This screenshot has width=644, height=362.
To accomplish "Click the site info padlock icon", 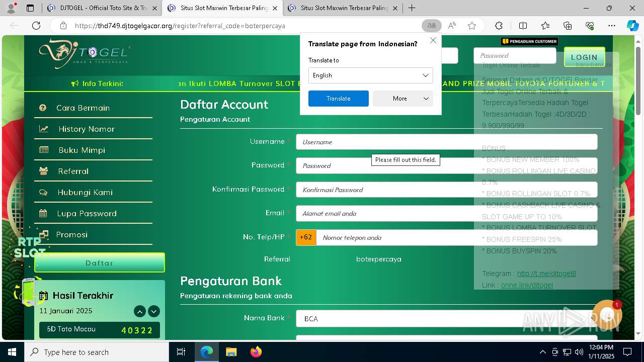I will [x=63, y=26].
